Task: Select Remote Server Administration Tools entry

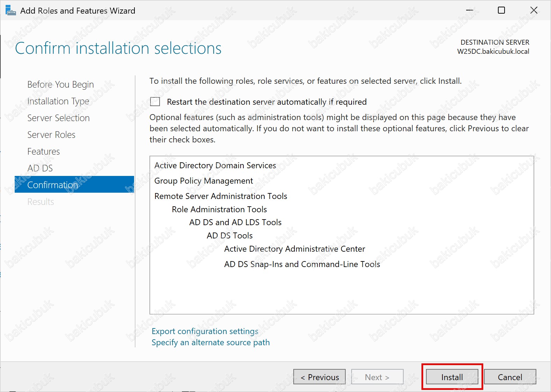Action: [x=221, y=196]
